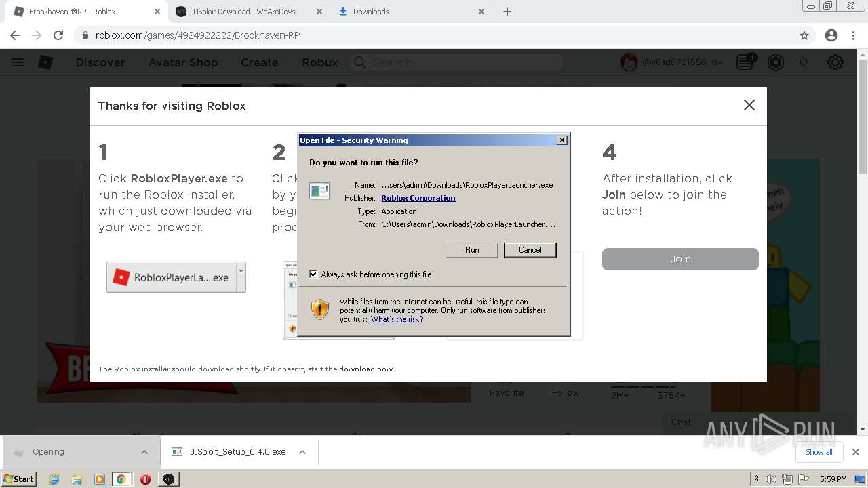Click Show all downloads
This screenshot has height=488, width=868.
[x=818, y=452]
